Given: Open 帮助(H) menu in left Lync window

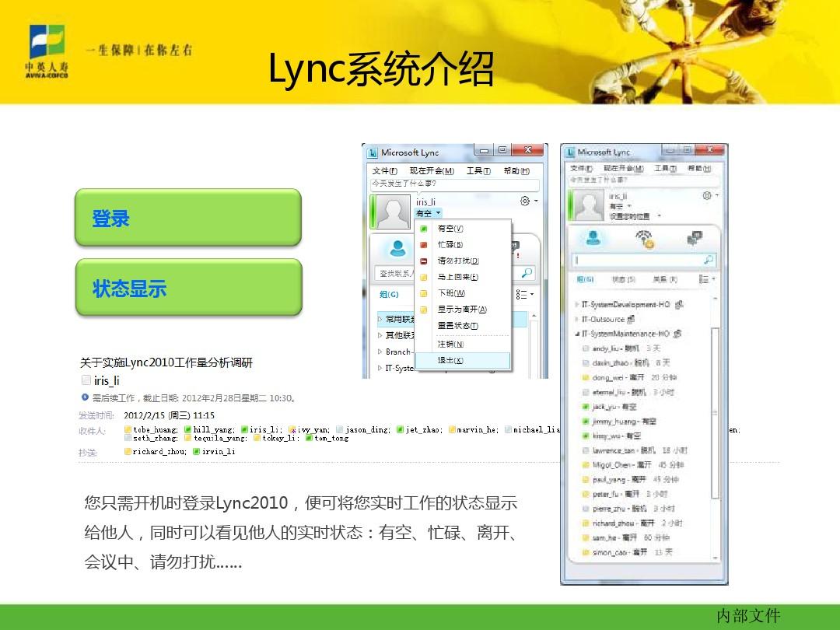Looking at the screenshot, I should pyautogui.click(x=516, y=171).
